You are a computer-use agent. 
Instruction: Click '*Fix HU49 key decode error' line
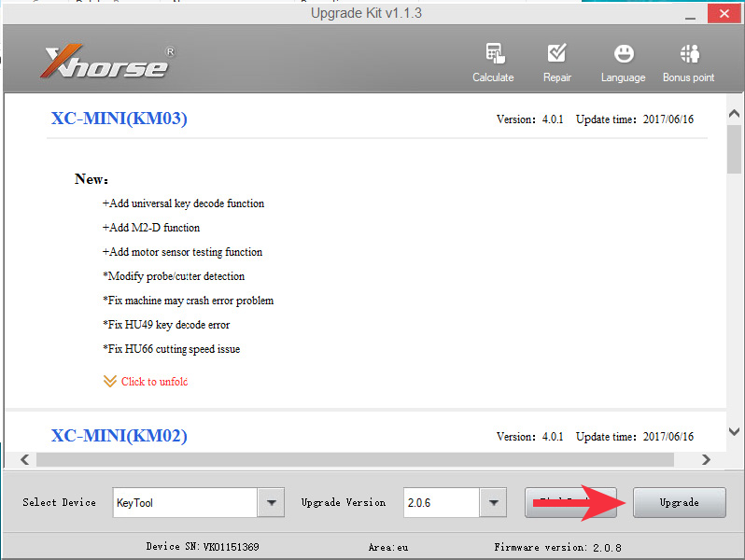166,325
